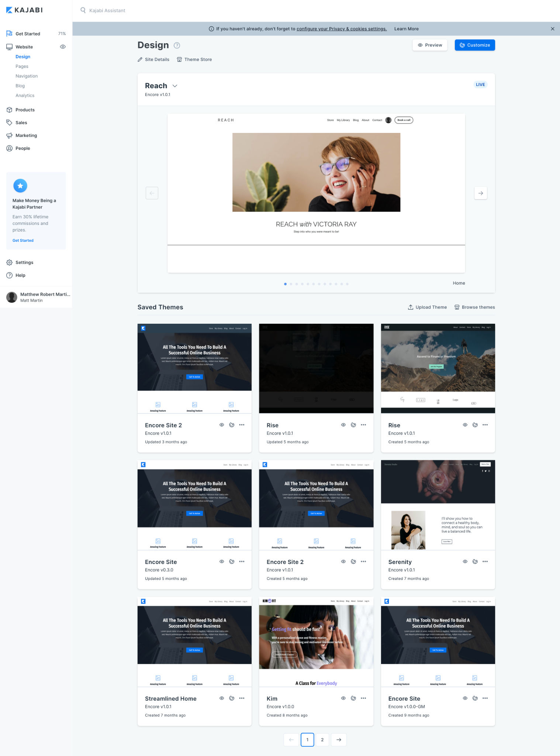Show the previous Reach preview slide
Image resolution: width=560 pixels, height=756 pixels.
[152, 193]
